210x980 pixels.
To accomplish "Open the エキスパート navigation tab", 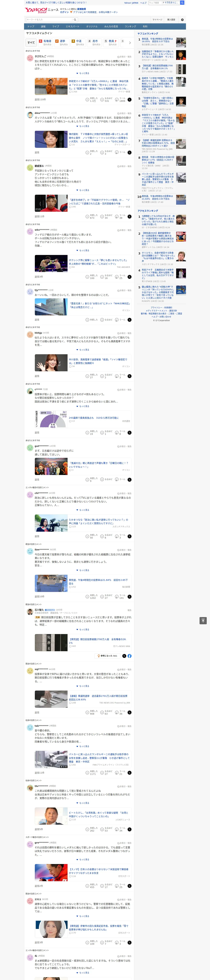I will coord(72,27).
